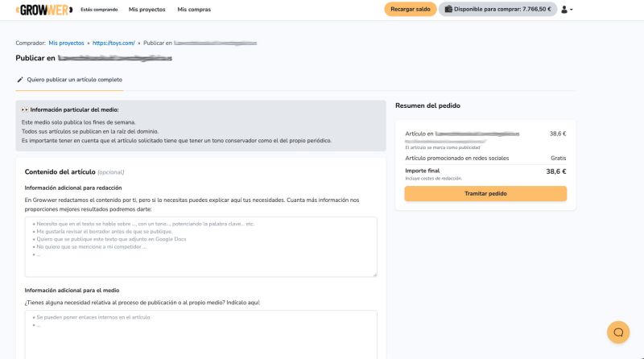Click the Disponible para comprar balance

pyautogui.click(x=497, y=9)
